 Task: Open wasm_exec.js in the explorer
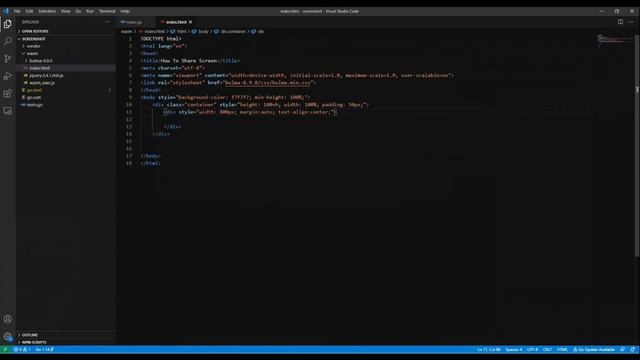66,83
